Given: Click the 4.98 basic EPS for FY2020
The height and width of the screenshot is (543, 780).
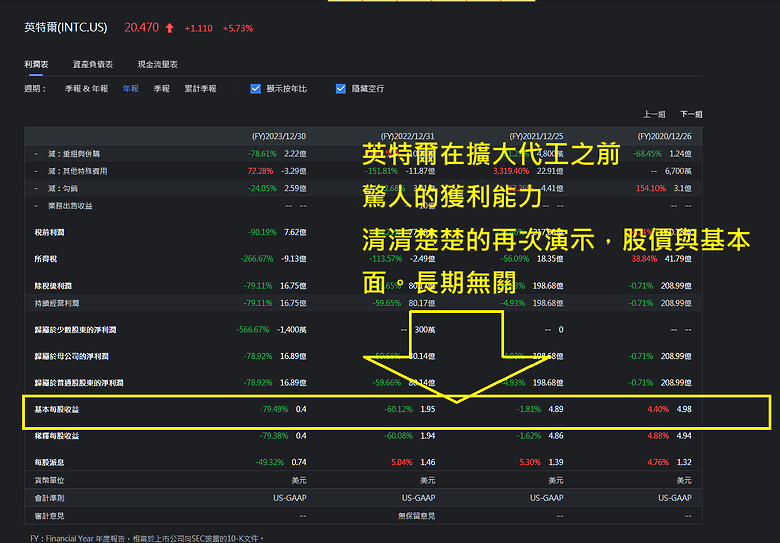Looking at the screenshot, I should pos(684,409).
